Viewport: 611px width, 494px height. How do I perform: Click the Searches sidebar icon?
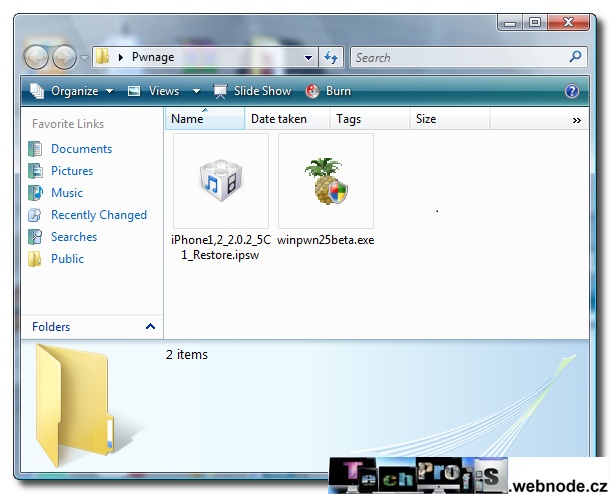35,236
